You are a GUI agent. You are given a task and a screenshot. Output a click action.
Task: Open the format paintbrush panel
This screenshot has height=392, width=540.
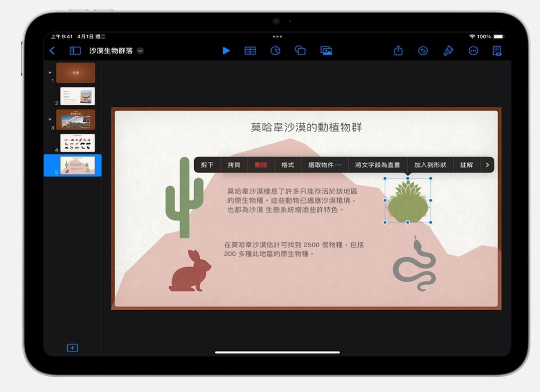448,51
